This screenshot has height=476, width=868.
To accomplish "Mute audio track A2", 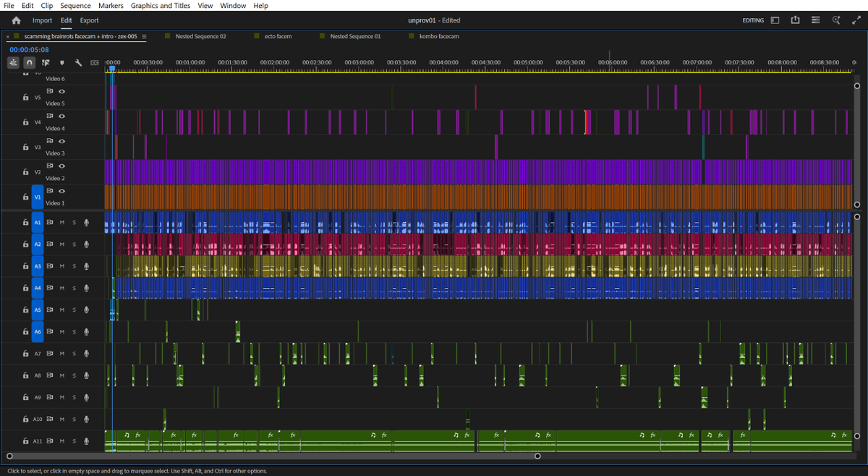I will [x=62, y=245].
